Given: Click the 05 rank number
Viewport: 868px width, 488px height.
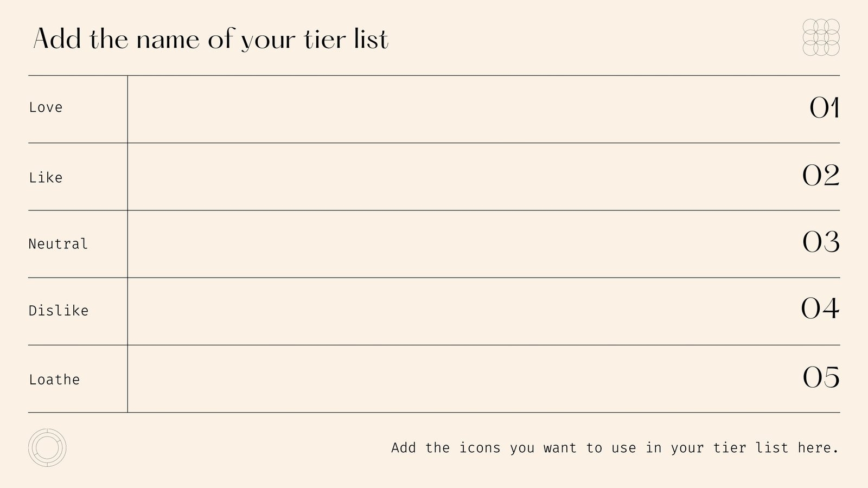Looking at the screenshot, I should [821, 377].
